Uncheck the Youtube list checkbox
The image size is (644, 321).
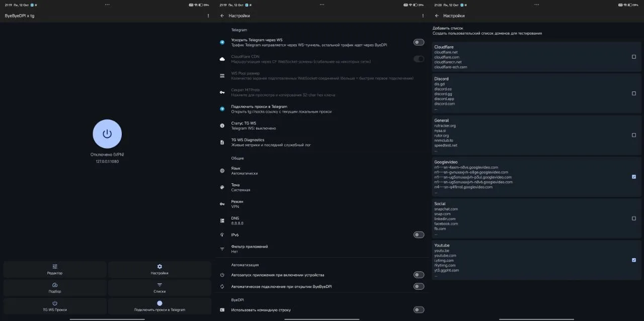pos(634,260)
